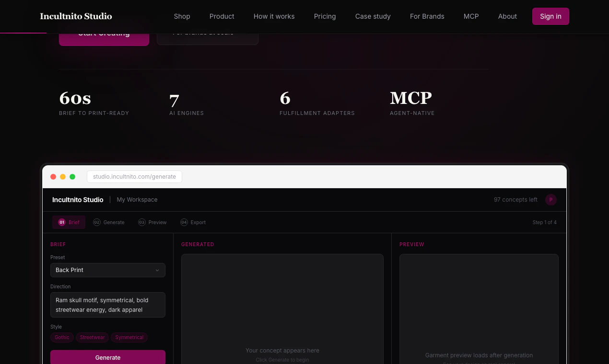Screen dimensions: 609x364
Task: Click the BRIEF panel heading
Action: [58, 244]
